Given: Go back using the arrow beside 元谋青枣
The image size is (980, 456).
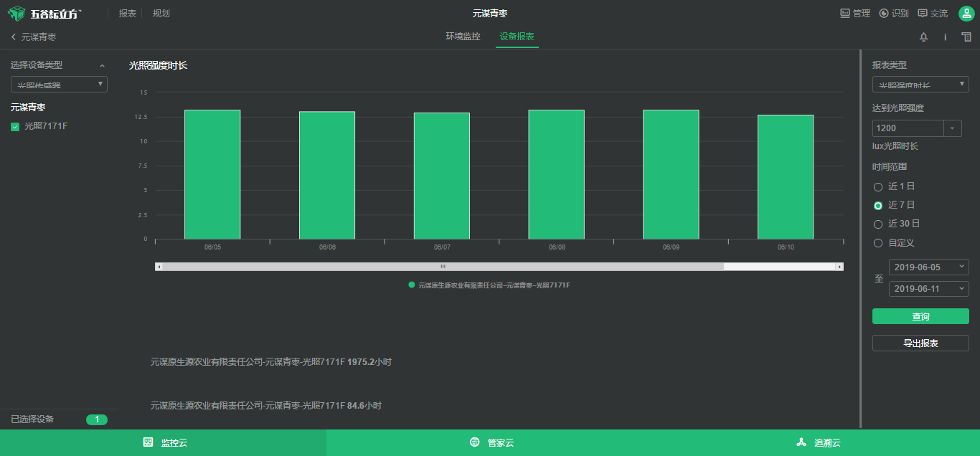Looking at the screenshot, I should point(14,37).
